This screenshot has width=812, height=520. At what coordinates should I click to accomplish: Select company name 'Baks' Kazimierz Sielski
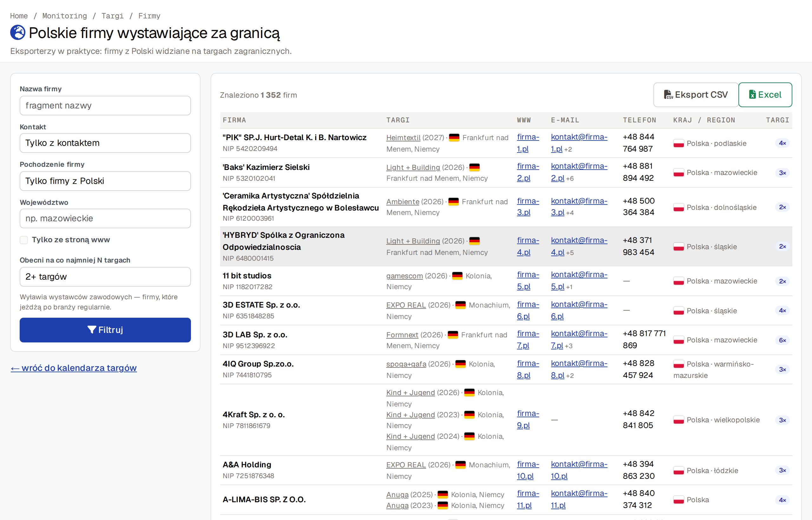(266, 167)
